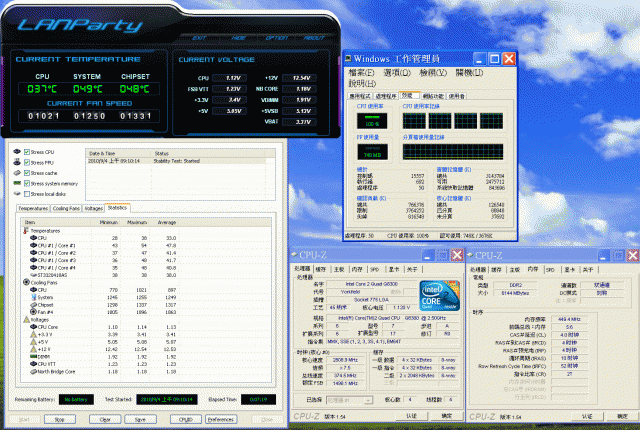
Task: Click the Date & Time column header
Action: coord(118,153)
